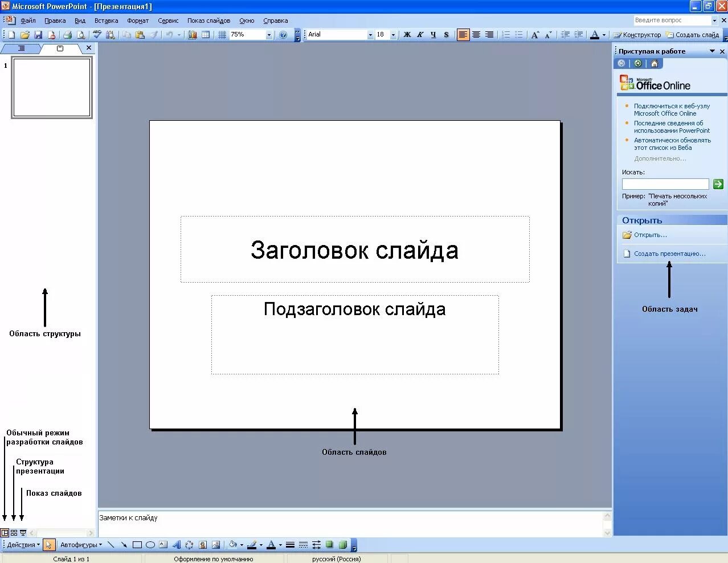Select the Line drawing tool

coord(111,545)
